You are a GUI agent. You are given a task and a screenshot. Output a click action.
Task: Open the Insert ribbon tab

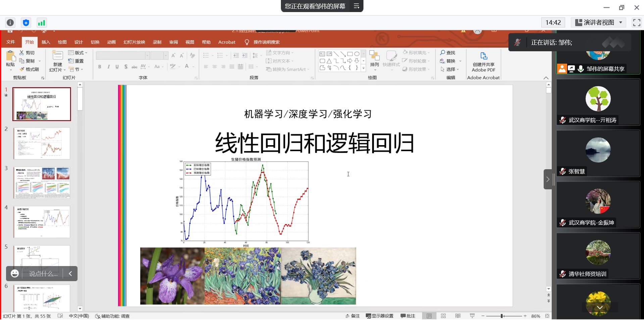pyautogui.click(x=46, y=42)
